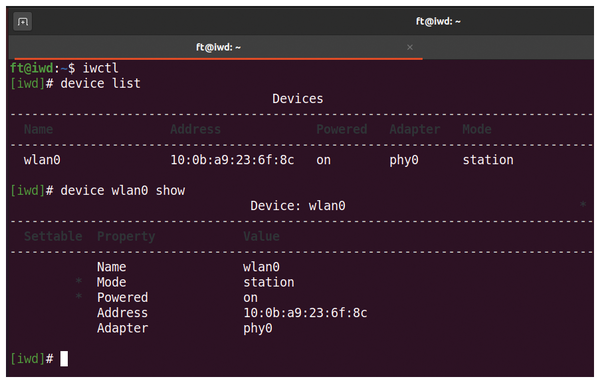Click the Value column header
This screenshot has width=600, height=383.
(261, 236)
